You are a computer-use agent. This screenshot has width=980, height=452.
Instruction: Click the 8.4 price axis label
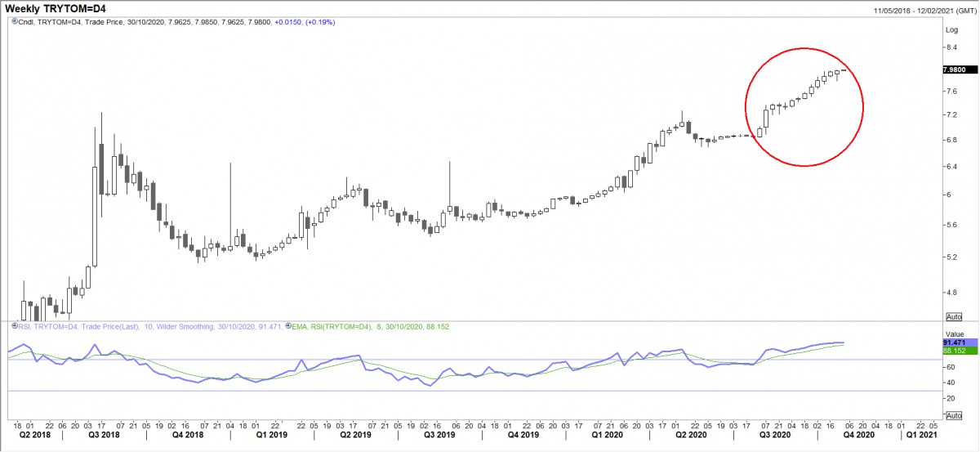[x=951, y=47]
